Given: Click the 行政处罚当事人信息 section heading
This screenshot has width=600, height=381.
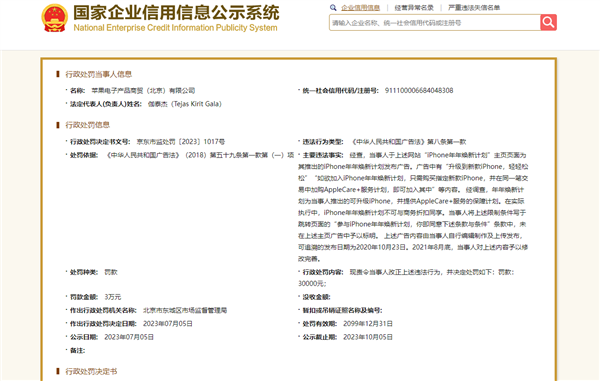Looking at the screenshot, I should [99, 74].
